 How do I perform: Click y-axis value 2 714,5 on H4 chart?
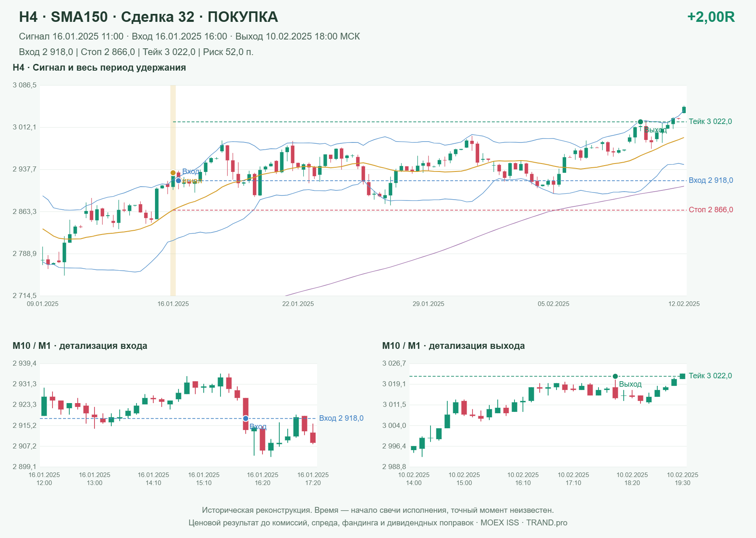24,296
